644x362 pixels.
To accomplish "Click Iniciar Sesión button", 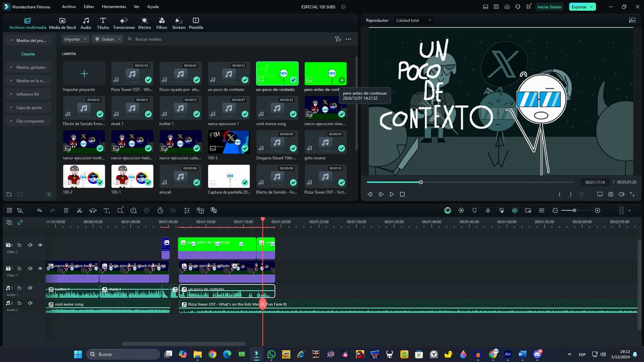I will 550,6.
